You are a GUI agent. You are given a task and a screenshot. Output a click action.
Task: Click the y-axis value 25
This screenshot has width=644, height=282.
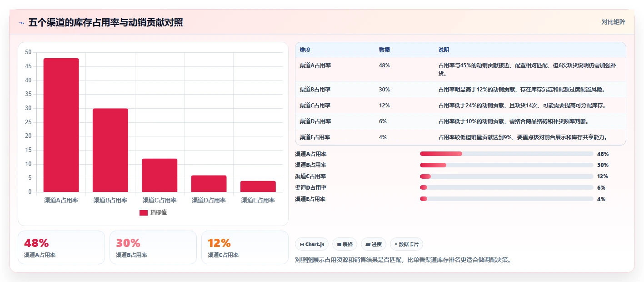[28, 122]
